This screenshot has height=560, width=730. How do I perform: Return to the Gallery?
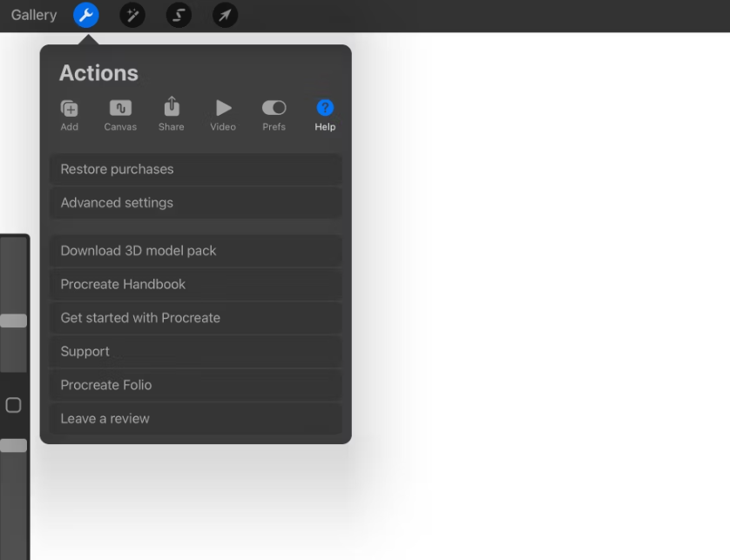coord(34,15)
